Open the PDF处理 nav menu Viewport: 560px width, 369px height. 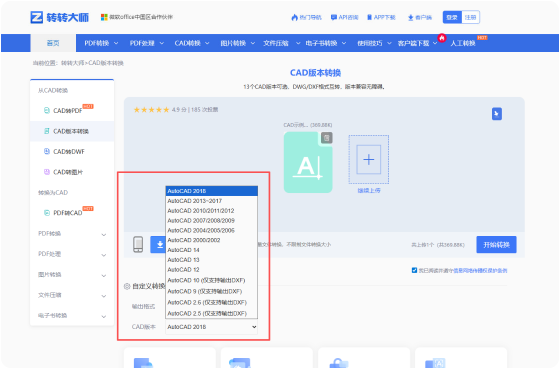tap(146, 43)
